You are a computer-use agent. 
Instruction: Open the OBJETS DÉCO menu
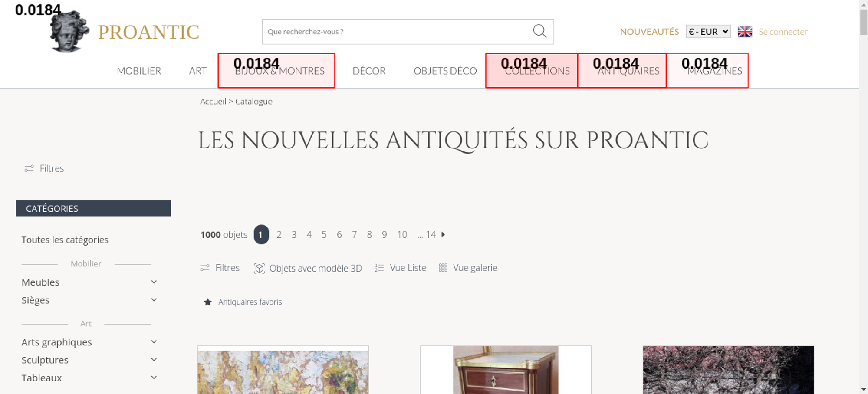pos(445,71)
